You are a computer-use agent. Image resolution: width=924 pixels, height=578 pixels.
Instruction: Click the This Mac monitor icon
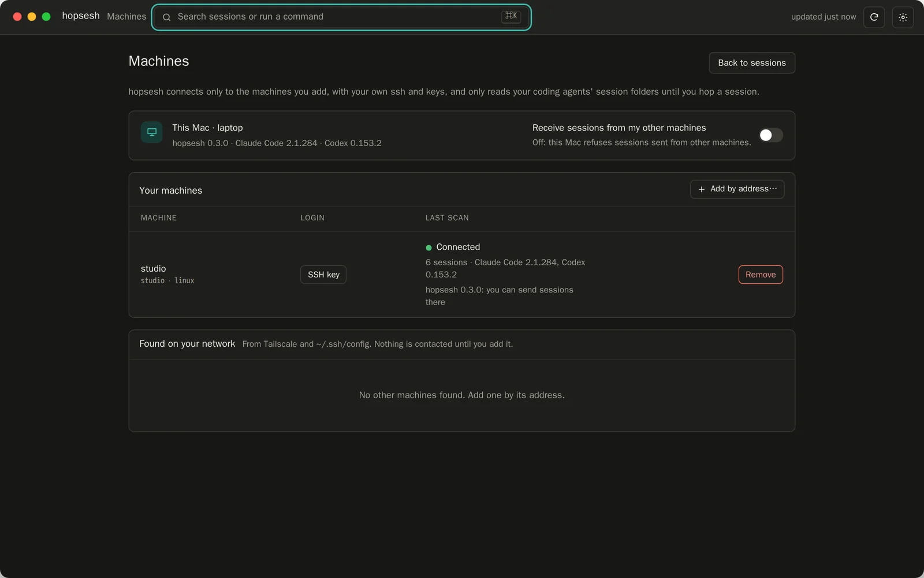coord(152,132)
